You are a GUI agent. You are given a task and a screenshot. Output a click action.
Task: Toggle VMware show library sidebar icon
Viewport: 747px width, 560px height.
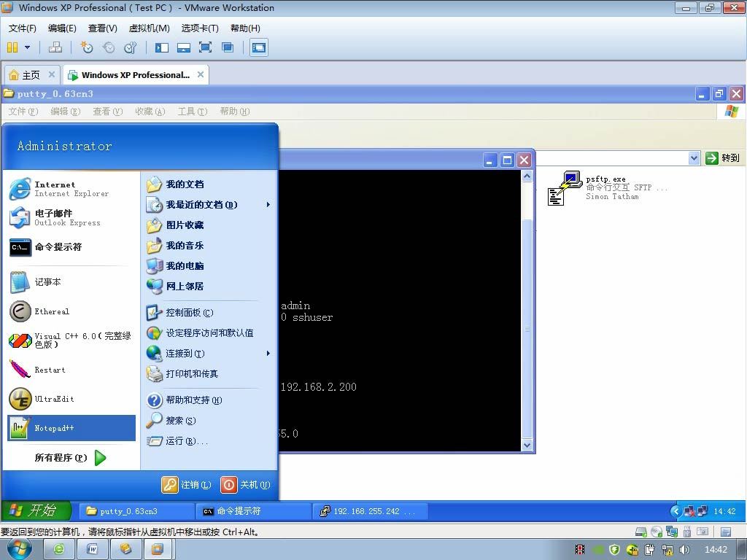[162, 47]
